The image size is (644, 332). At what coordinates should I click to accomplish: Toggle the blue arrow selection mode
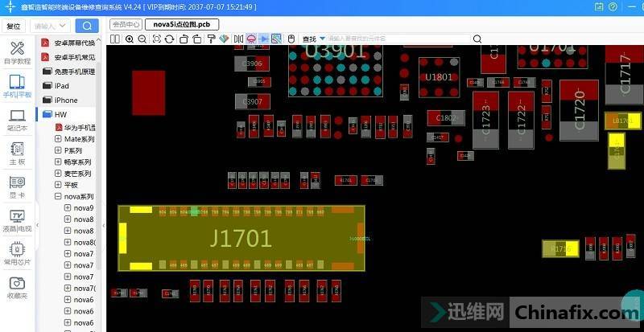263,39
